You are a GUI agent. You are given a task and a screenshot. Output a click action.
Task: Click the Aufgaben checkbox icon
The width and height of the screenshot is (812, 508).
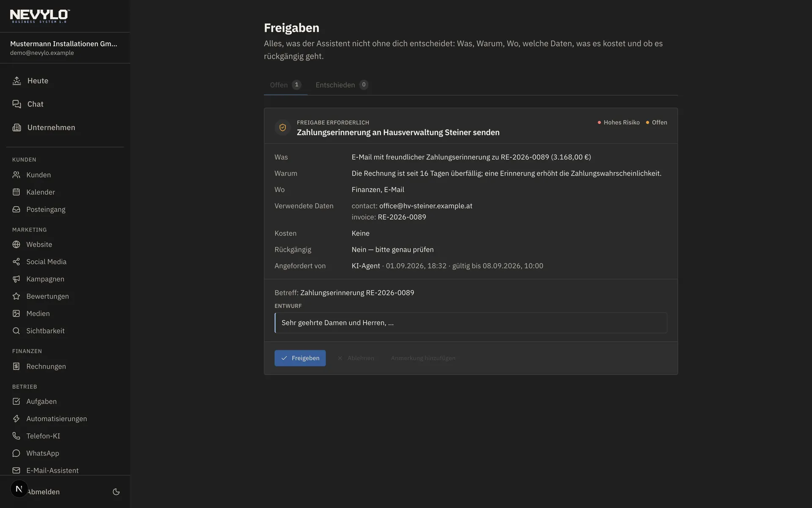coord(16,401)
